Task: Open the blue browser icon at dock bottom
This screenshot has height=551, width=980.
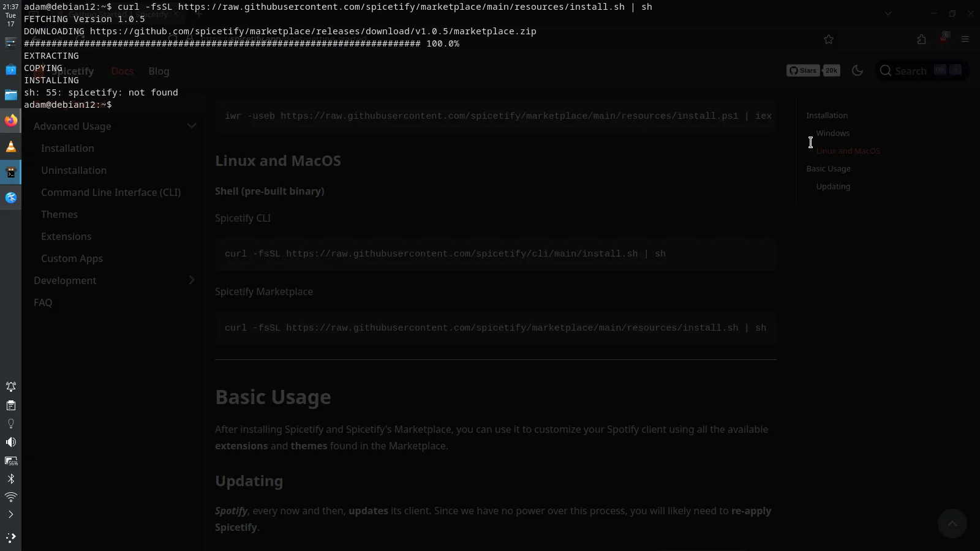Action: (x=10, y=198)
